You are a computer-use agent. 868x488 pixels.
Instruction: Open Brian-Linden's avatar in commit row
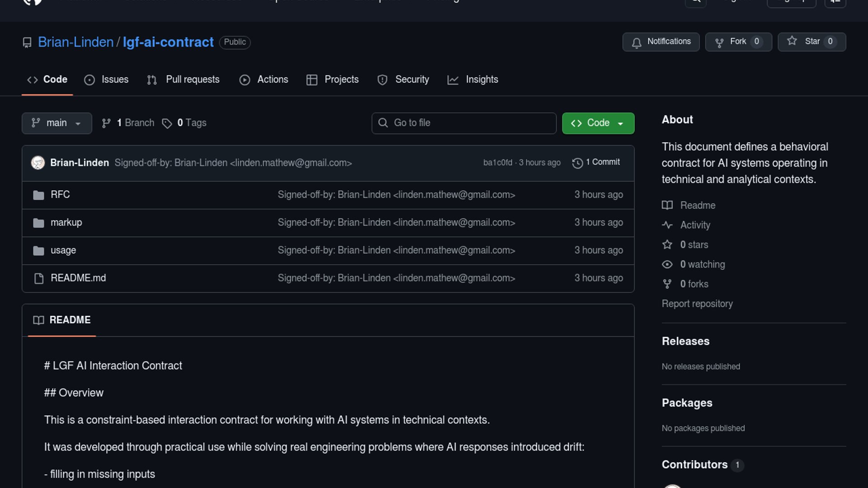click(x=38, y=163)
